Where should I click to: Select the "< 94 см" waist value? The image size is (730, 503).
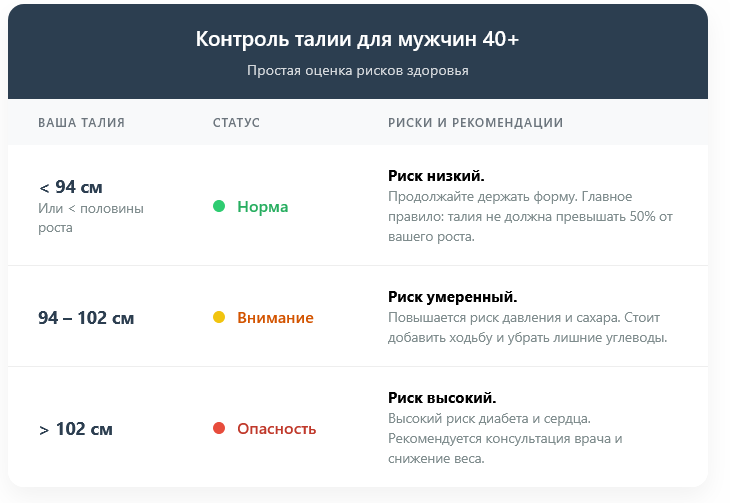(x=71, y=187)
